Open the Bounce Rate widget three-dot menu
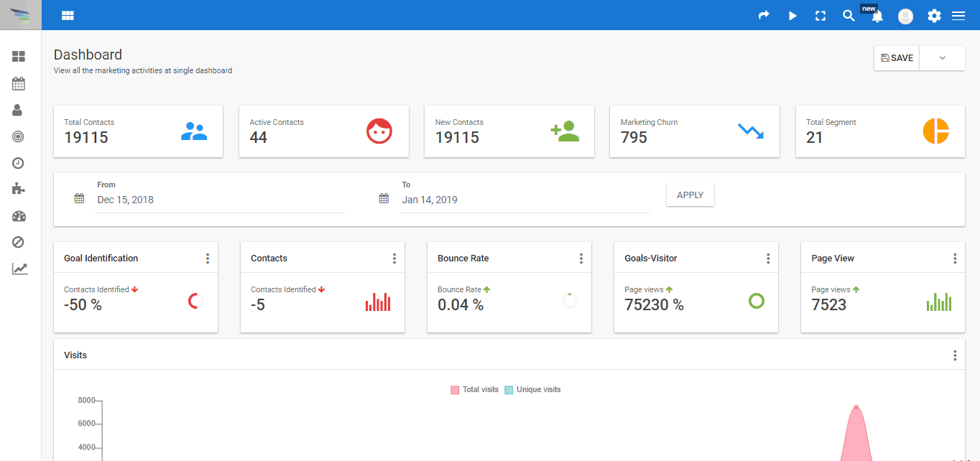980x461 pixels. [581, 257]
